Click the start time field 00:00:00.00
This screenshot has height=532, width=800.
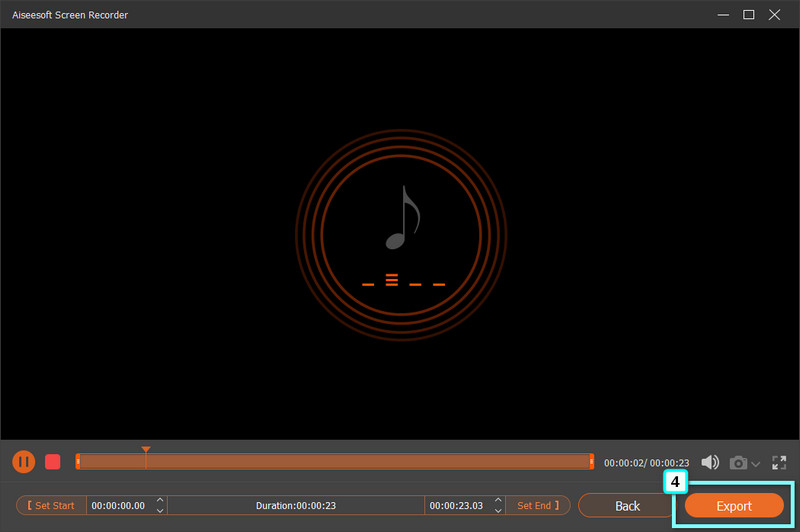click(118, 506)
